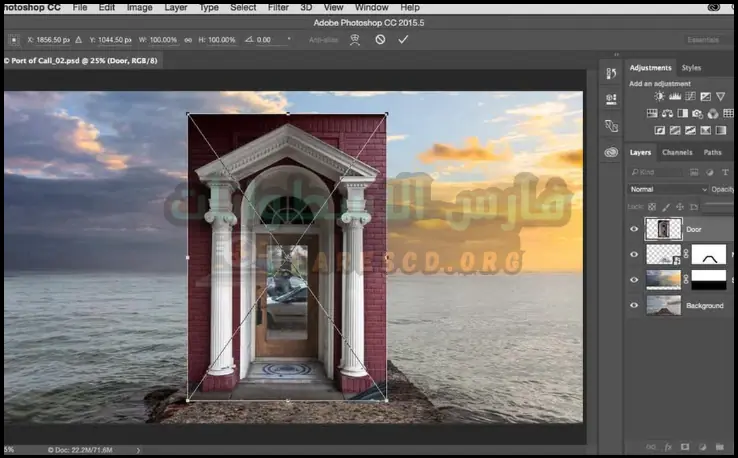The height and width of the screenshot is (458, 738).
Task: Switch to the Styles tab
Action: pyautogui.click(x=691, y=68)
